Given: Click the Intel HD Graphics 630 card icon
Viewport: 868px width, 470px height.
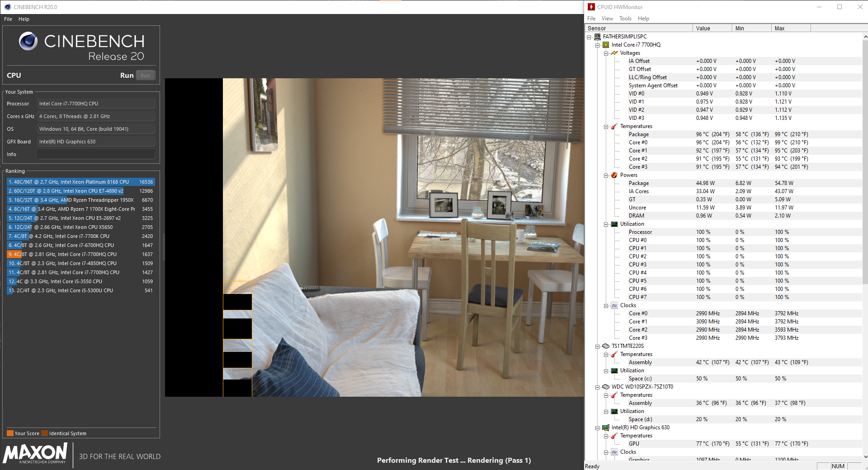Looking at the screenshot, I should coord(606,427).
